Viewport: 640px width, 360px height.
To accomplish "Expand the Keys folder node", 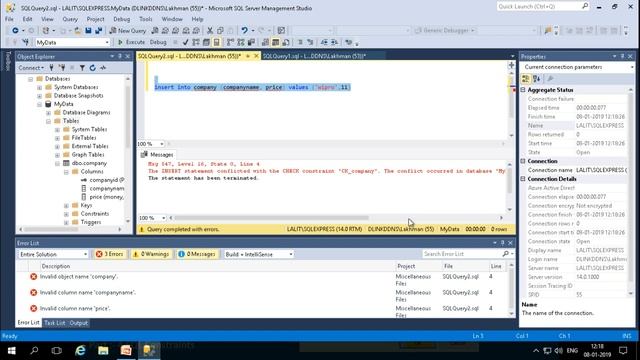I will click(66, 205).
